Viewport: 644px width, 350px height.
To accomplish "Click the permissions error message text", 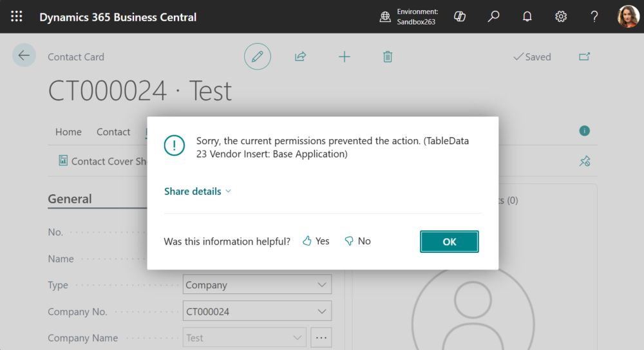I will [332, 147].
